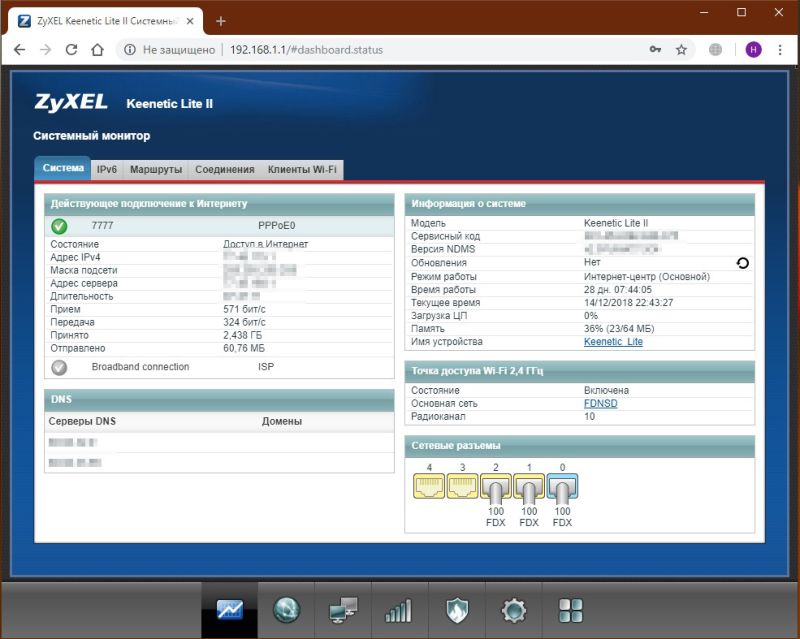Click the Keenetic Lite II model value
Viewport: 800px width, 639px height.
click(616, 223)
